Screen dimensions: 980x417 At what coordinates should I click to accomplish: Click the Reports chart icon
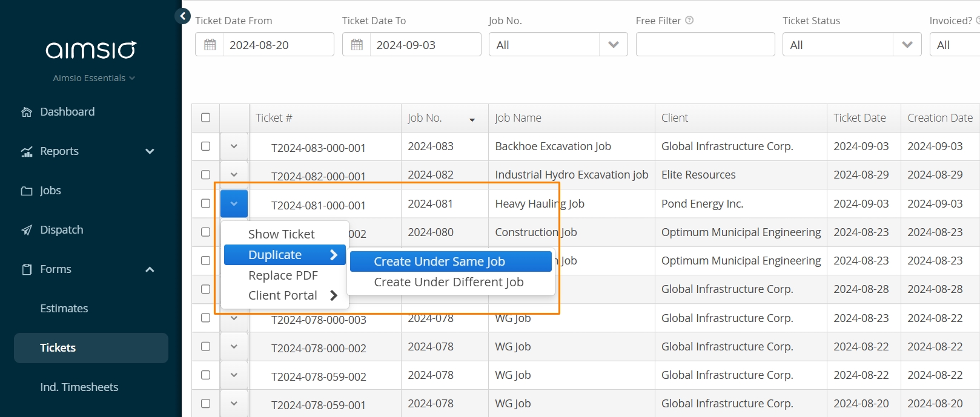(x=27, y=151)
